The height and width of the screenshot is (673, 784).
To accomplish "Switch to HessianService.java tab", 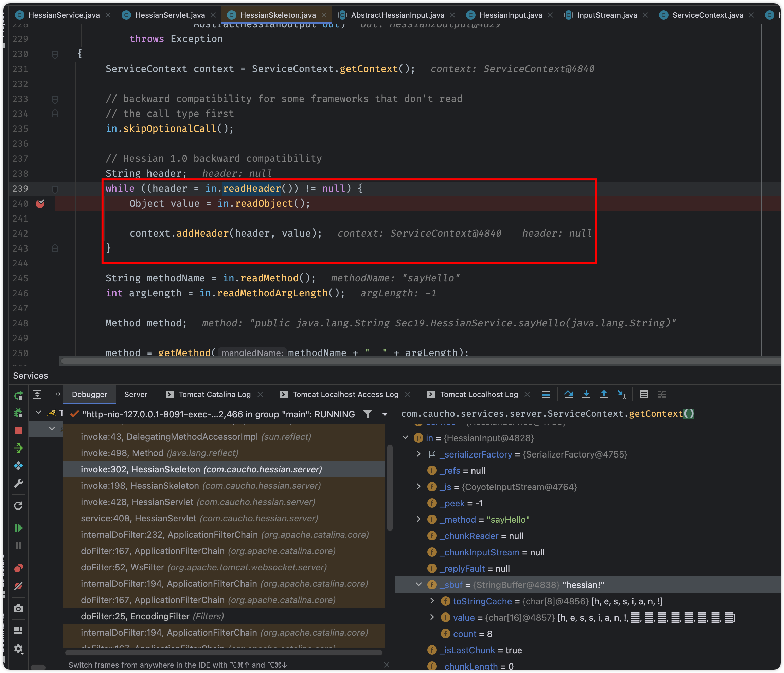I will 64,15.
